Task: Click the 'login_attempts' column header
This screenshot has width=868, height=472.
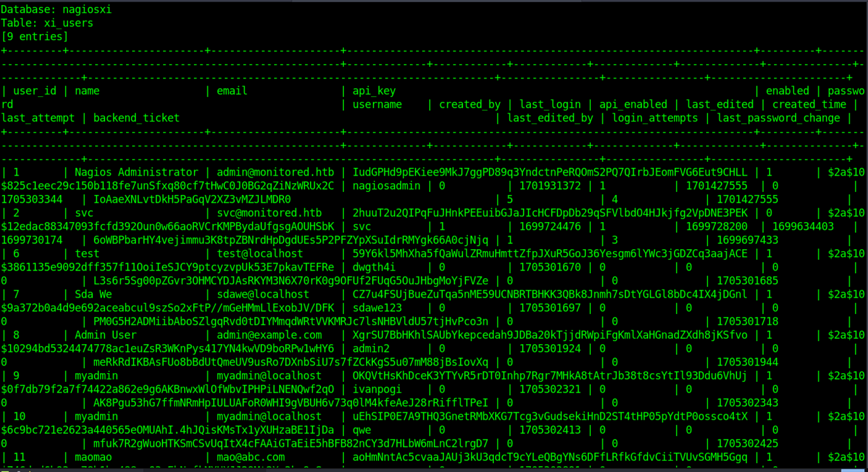Action: [655, 118]
